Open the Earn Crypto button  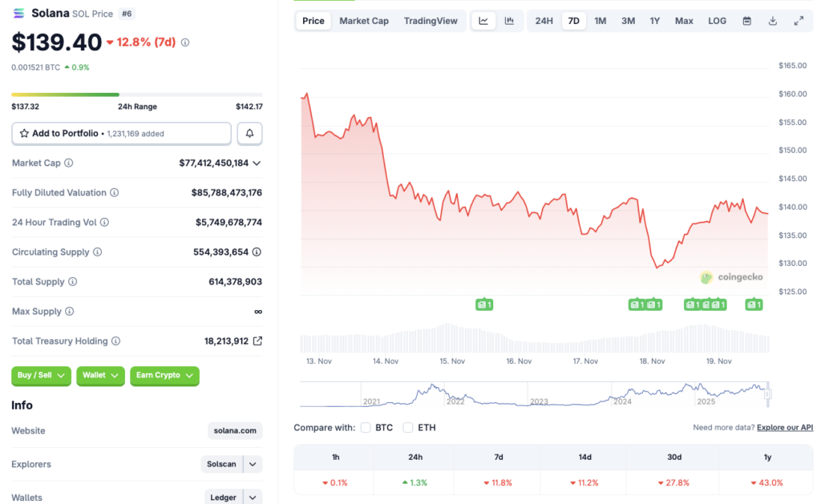point(164,376)
